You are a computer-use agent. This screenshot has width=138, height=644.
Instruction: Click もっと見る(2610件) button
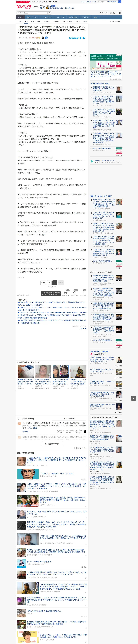coord(52,444)
